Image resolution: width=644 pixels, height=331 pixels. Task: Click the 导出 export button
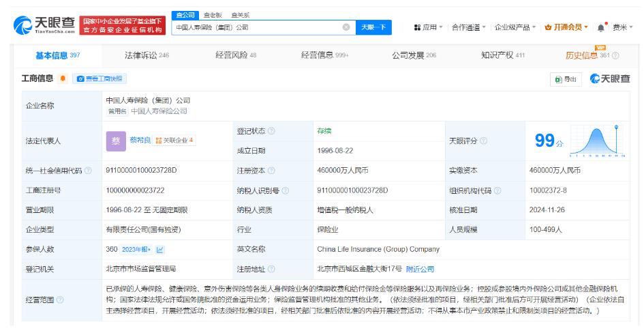point(566,79)
